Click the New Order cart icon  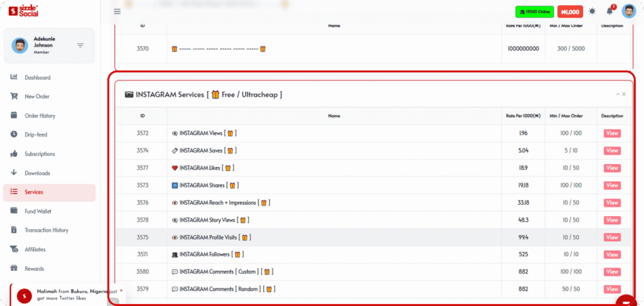pyautogui.click(x=14, y=96)
